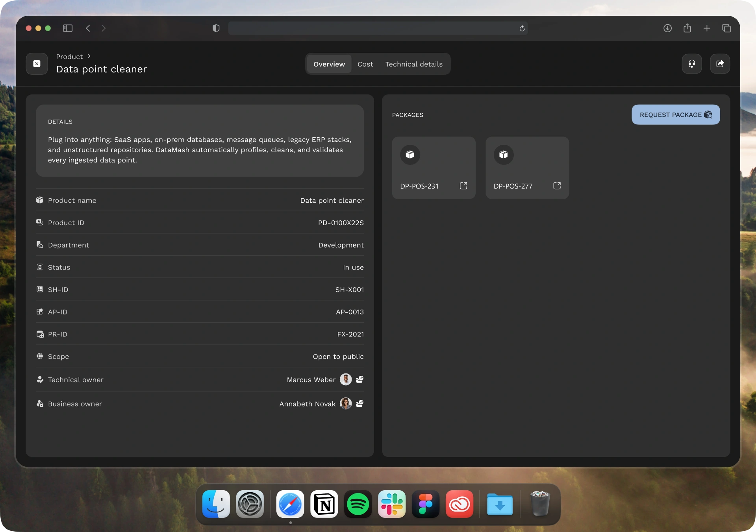
Task: Expand the Product breadcrumb chevron
Action: 89,56
